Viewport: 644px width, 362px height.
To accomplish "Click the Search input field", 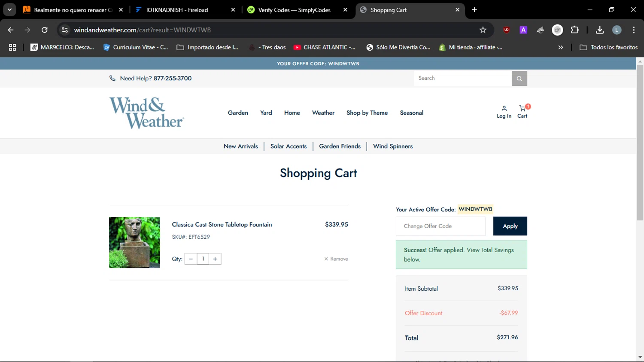I will click(x=463, y=78).
